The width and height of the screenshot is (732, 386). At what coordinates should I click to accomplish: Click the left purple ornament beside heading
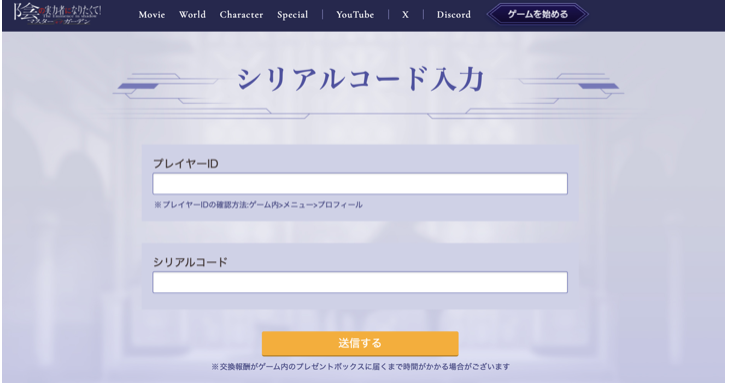point(138,86)
